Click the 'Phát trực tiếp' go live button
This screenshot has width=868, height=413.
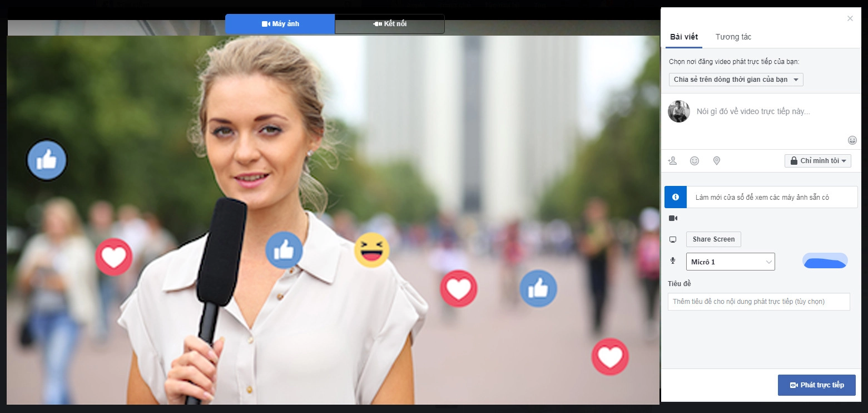coord(816,385)
